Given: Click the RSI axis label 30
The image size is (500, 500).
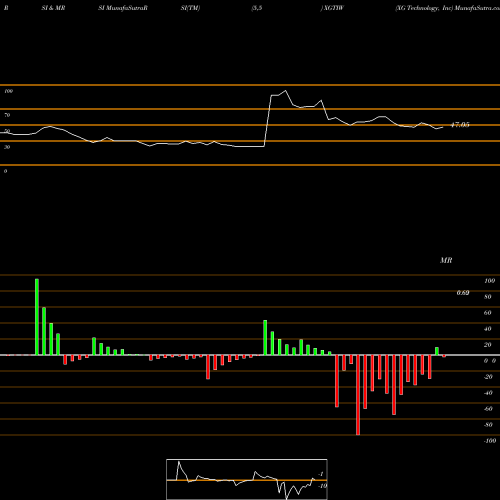Looking at the screenshot, I should [x=7, y=147].
